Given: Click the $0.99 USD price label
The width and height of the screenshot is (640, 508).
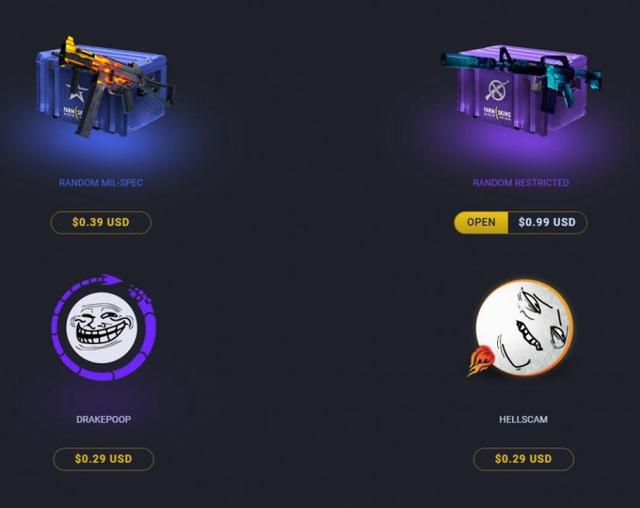Looking at the screenshot, I should point(547,222).
